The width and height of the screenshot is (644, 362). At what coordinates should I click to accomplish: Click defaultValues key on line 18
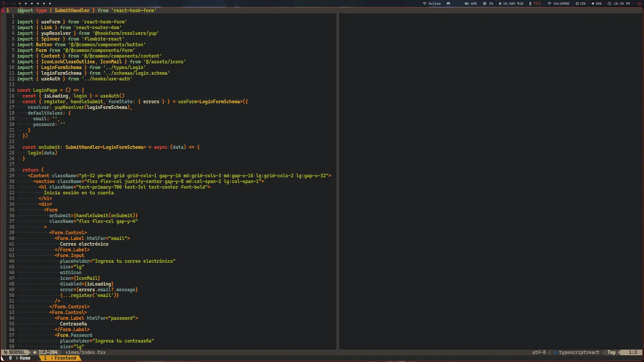(45, 113)
